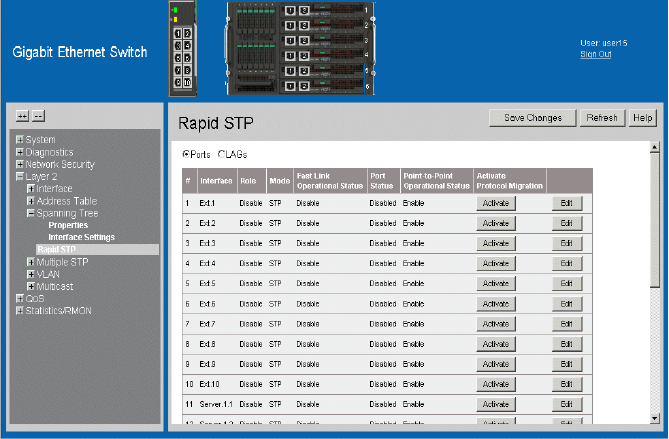Click the Gigabit Ethernet Switch title
The image size is (669, 439).
coord(80,52)
